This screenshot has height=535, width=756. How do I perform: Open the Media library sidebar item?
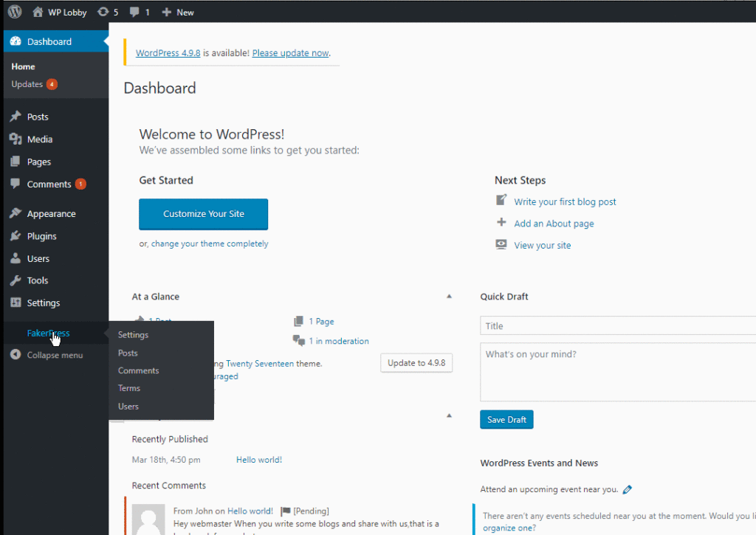point(39,139)
